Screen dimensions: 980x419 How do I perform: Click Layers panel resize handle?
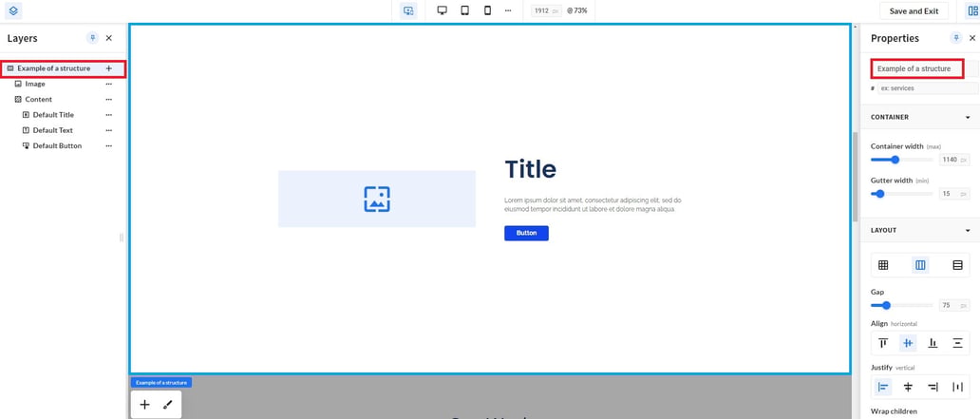coord(122,237)
